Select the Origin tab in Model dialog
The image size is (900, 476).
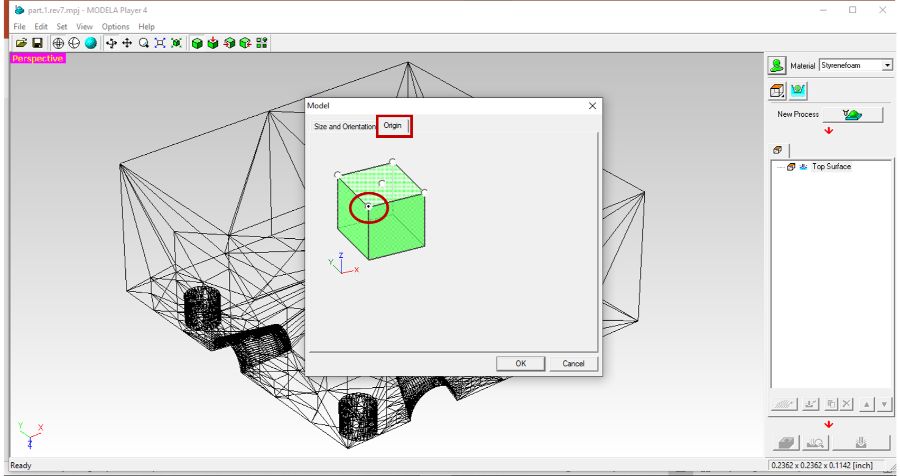[393, 125]
